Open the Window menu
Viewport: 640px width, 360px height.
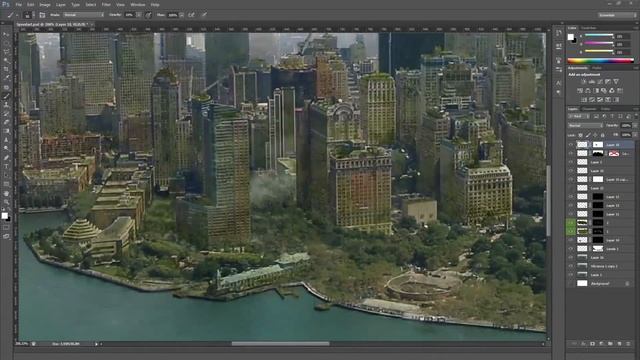(138, 5)
